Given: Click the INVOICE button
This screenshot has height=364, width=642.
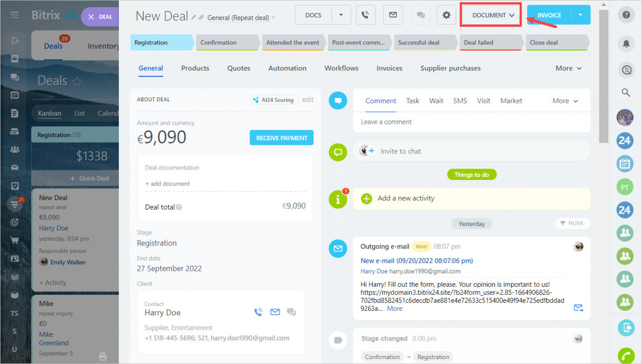Looking at the screenshot, I should pyautogui.click(x=549, y=15).
